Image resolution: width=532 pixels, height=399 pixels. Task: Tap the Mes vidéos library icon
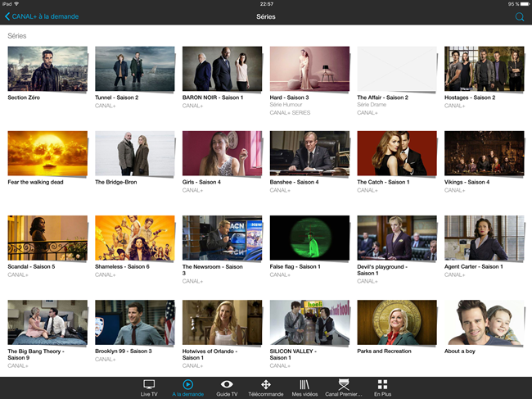(x=304, y=384)
